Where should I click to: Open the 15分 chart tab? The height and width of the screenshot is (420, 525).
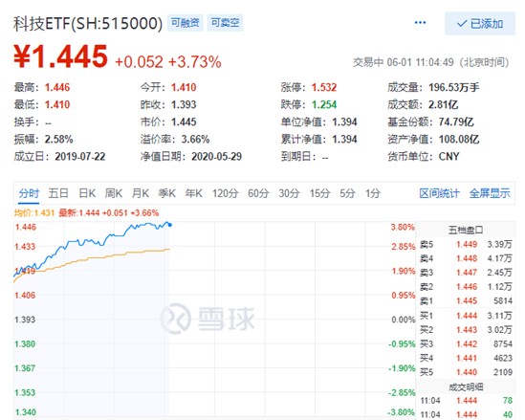319,193
